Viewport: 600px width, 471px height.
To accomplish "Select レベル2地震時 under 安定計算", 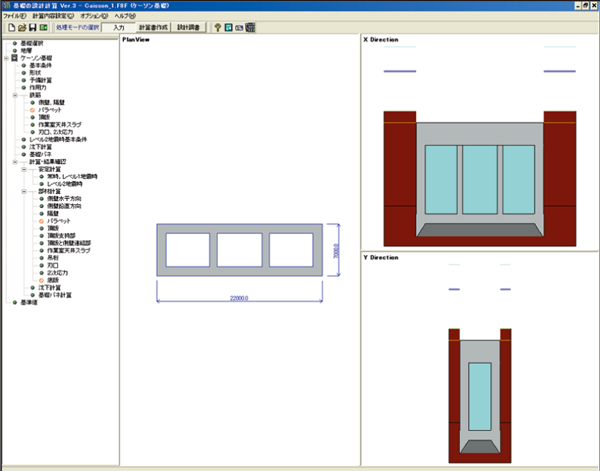I will [65, 184].
